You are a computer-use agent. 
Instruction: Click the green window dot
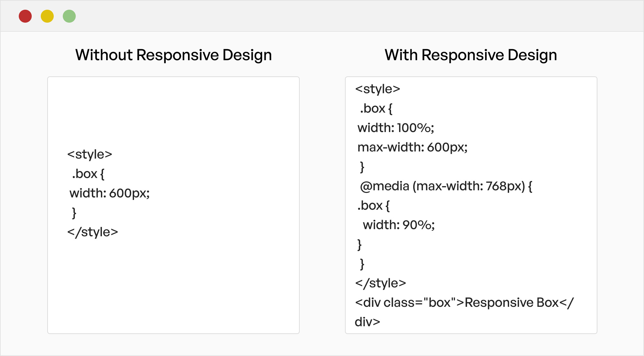tap(69, 16)
